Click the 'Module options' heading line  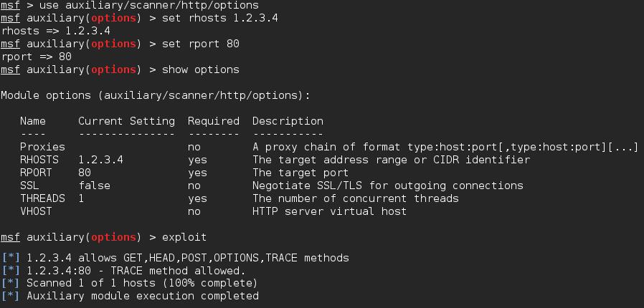pyautogui.click(x=155, y=95)
